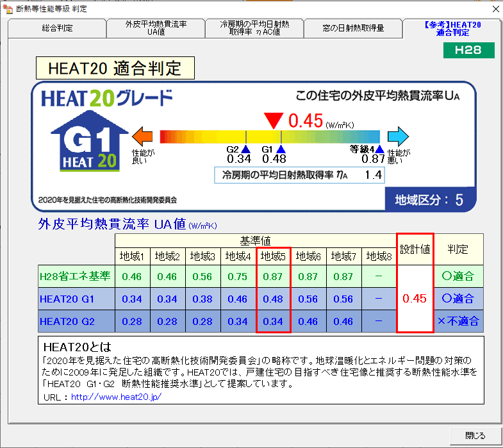503x448 pixels.
Task: Click the G2 地域5 value 0.34
Action: coord(273,321)
